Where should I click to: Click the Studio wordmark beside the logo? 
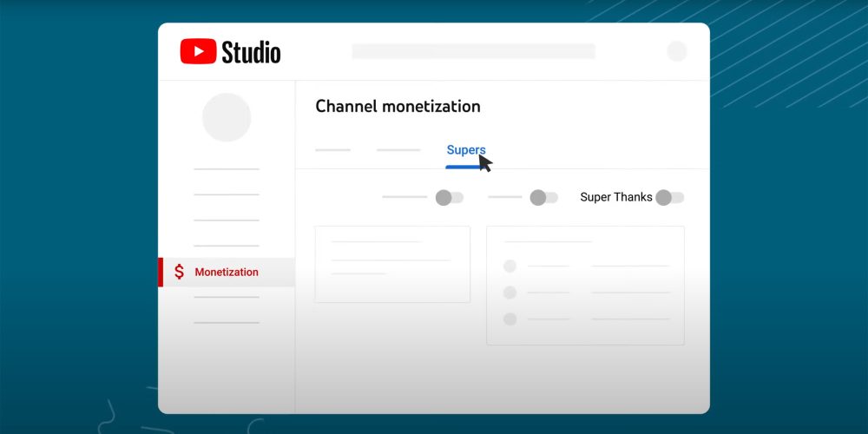tap(251, 52)
